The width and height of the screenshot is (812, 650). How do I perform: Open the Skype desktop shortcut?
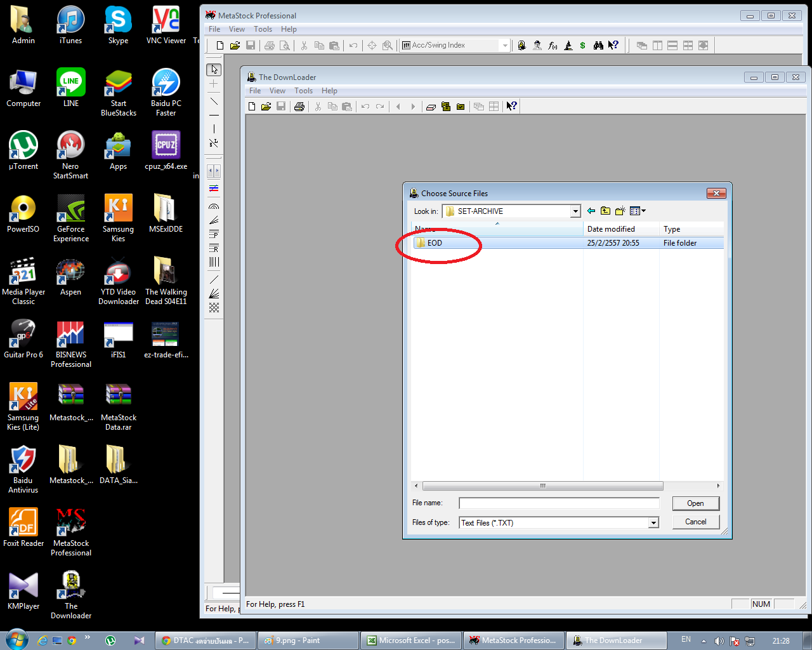tap(118, 25)
